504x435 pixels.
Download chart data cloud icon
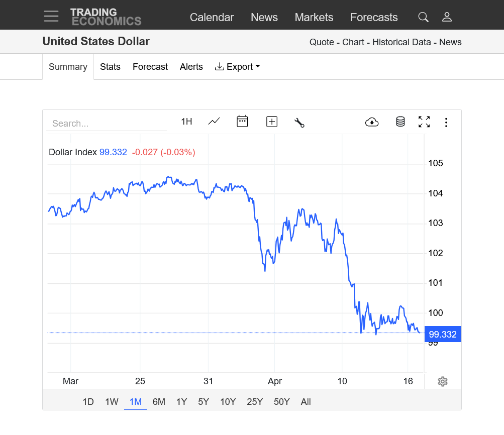(372, 122)
